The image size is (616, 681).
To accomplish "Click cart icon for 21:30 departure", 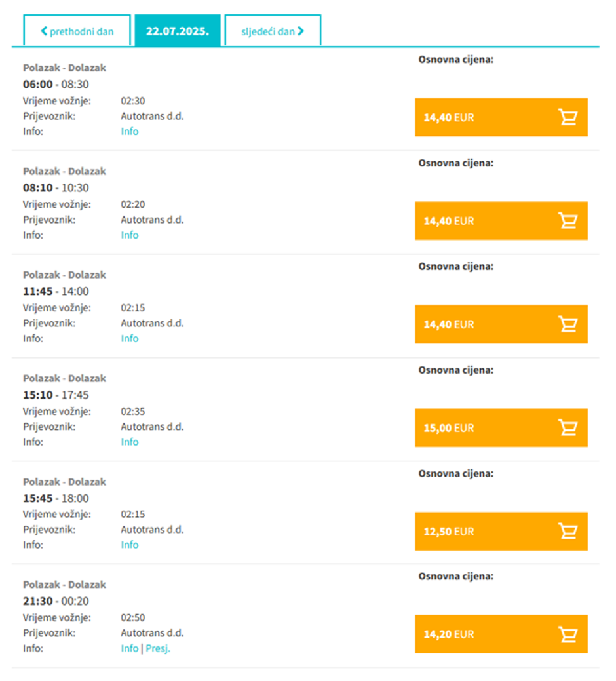I will point(568,634).
